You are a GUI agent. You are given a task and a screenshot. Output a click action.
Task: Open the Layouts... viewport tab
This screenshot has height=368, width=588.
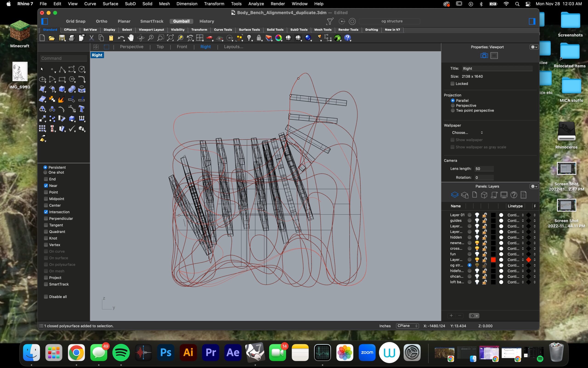pyautogui.click(x=234, y=47)
